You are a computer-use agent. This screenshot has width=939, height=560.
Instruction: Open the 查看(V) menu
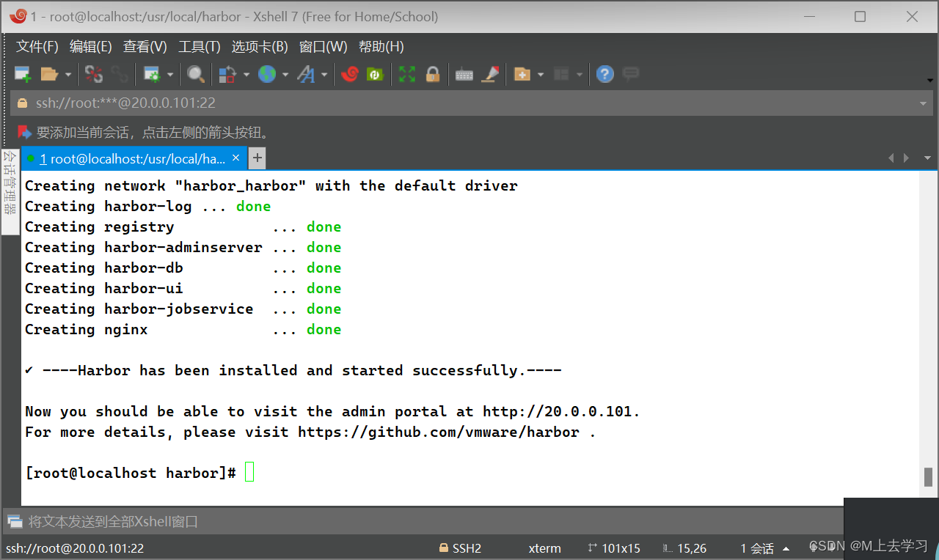145,47
